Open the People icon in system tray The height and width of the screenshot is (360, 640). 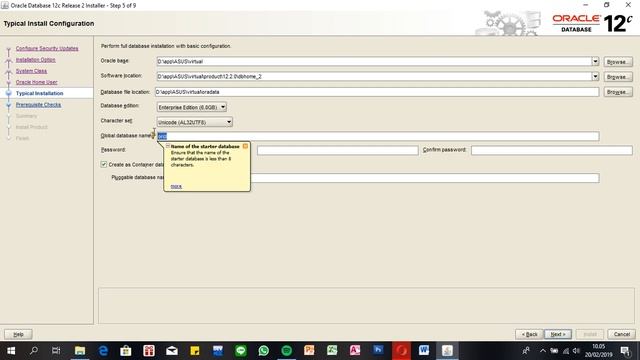click(526, 351)
